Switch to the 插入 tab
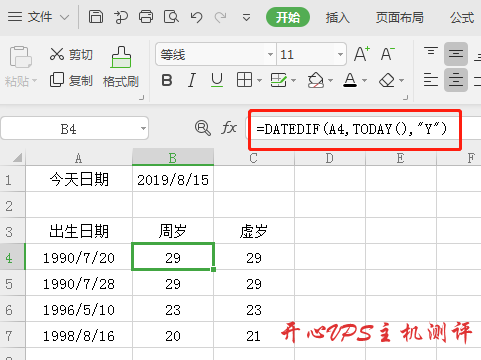481x360 pixels. coord(338,17)
